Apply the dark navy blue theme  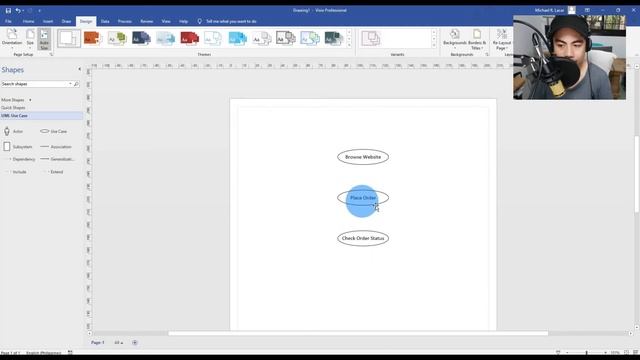coord(141,39)
